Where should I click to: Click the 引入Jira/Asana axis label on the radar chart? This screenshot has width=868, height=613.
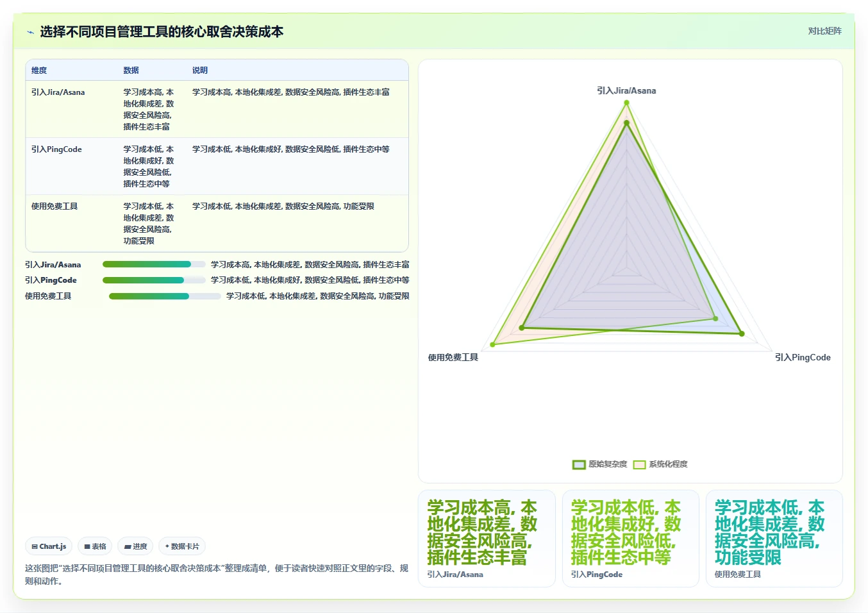pyautogui.click(x=626, y=91)
